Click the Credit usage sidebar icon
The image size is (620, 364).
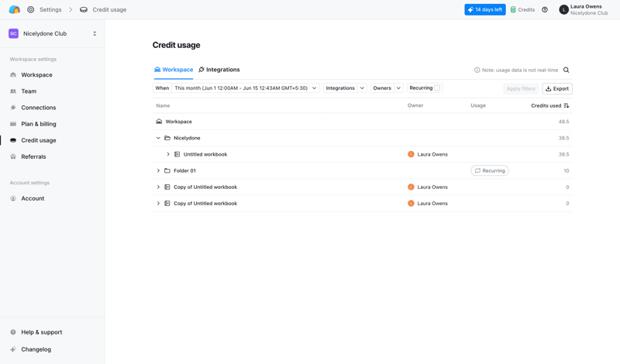click(x=13, y=140)
